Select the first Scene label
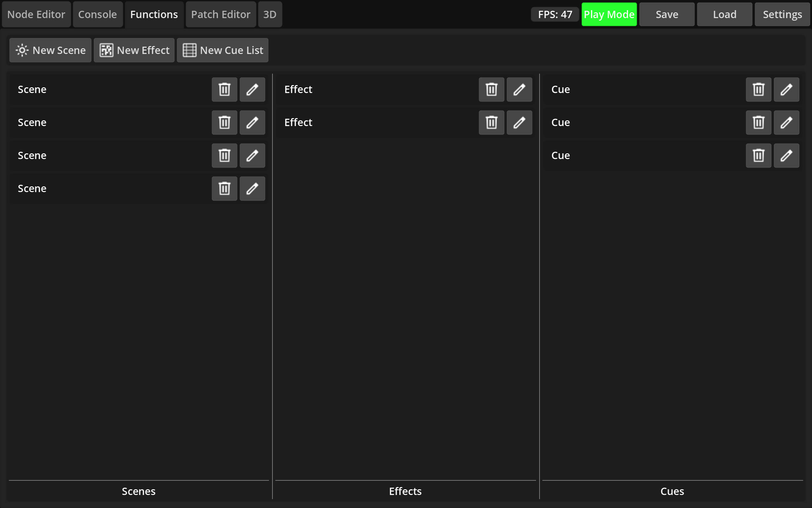812x508 pixels. pyautogui.click(x=32, y=89)
